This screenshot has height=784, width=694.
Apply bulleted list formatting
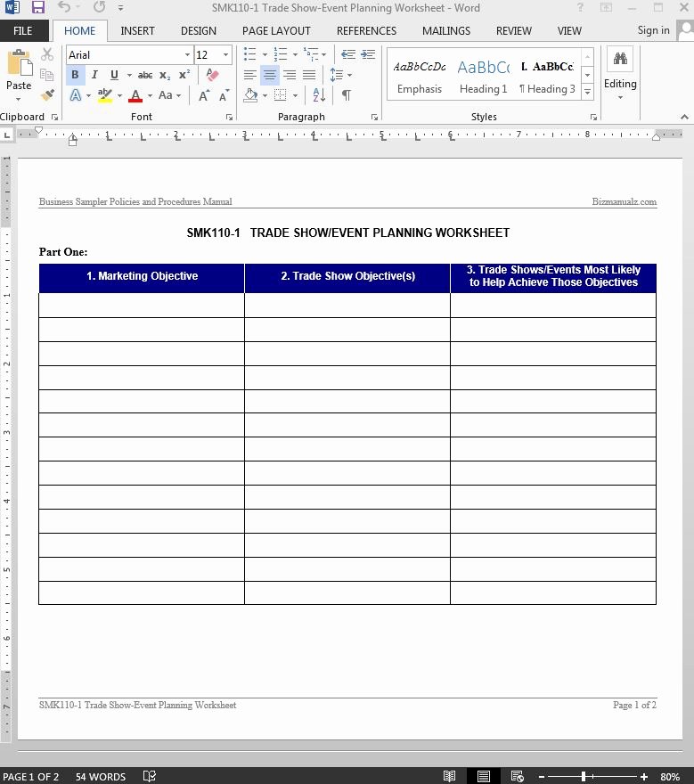tap(249, 54)
